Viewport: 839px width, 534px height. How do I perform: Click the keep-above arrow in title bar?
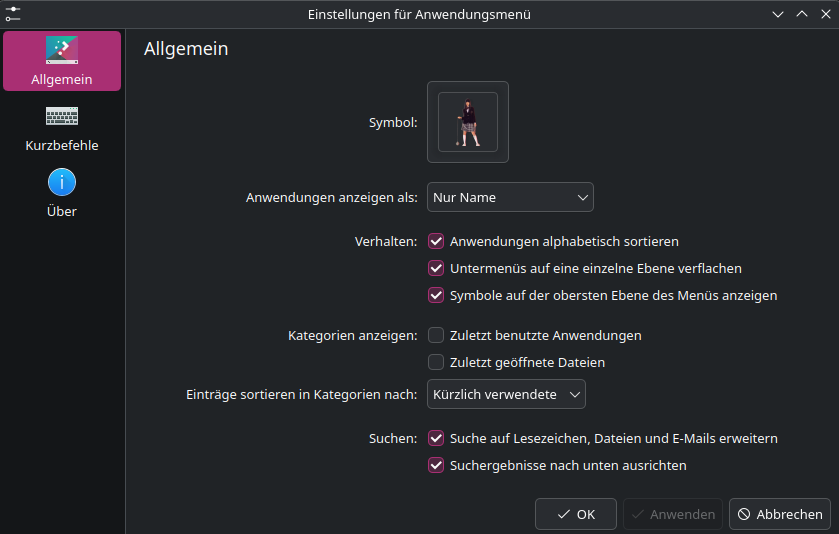tap(801, 14)
